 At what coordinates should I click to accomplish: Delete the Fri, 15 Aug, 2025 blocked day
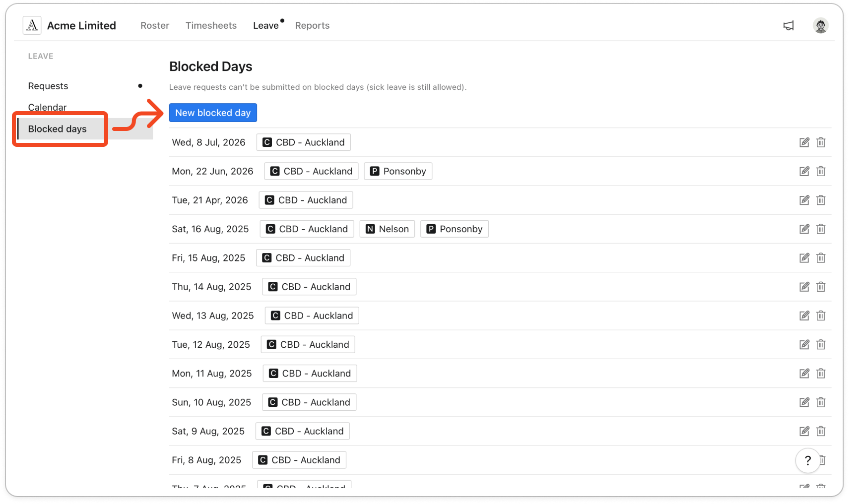coord(821,258)
